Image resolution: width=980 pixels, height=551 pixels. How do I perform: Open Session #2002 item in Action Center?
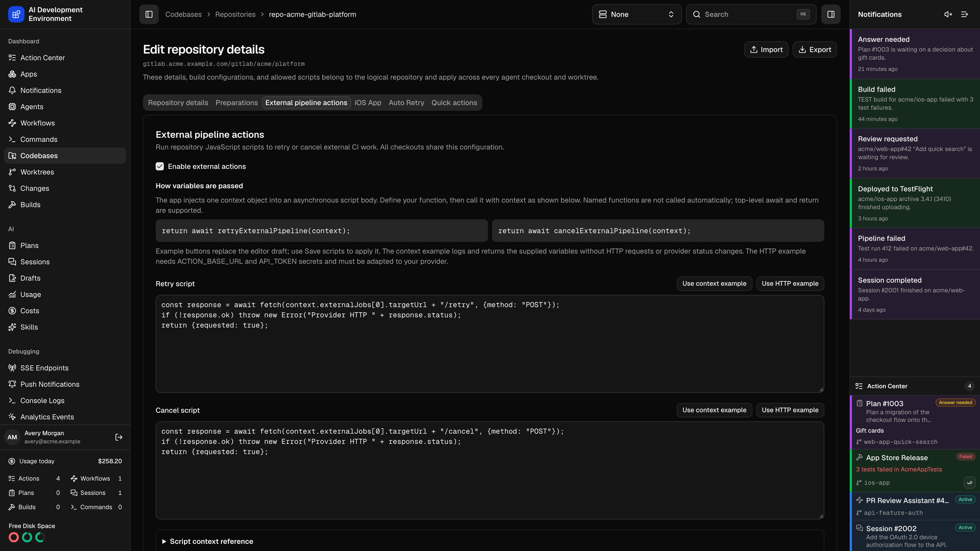pos(915,536)
